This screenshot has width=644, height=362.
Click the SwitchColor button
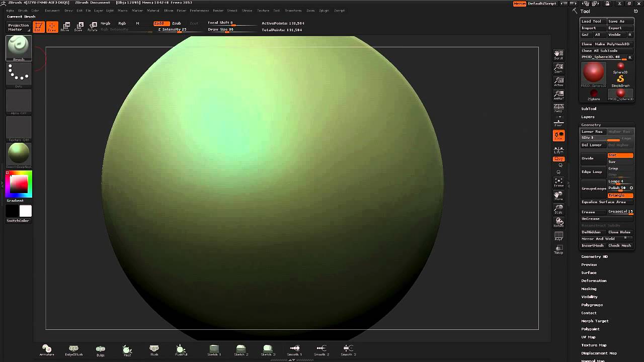click(x=18, y=221)
